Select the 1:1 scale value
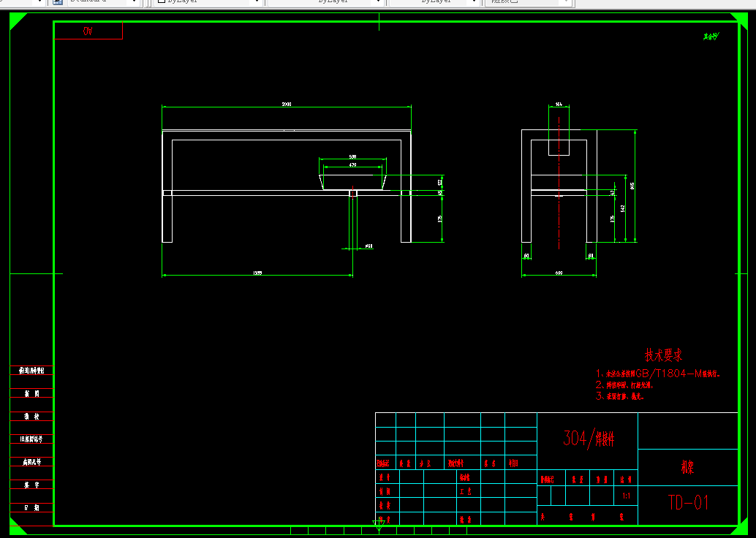 pos(626,496)
